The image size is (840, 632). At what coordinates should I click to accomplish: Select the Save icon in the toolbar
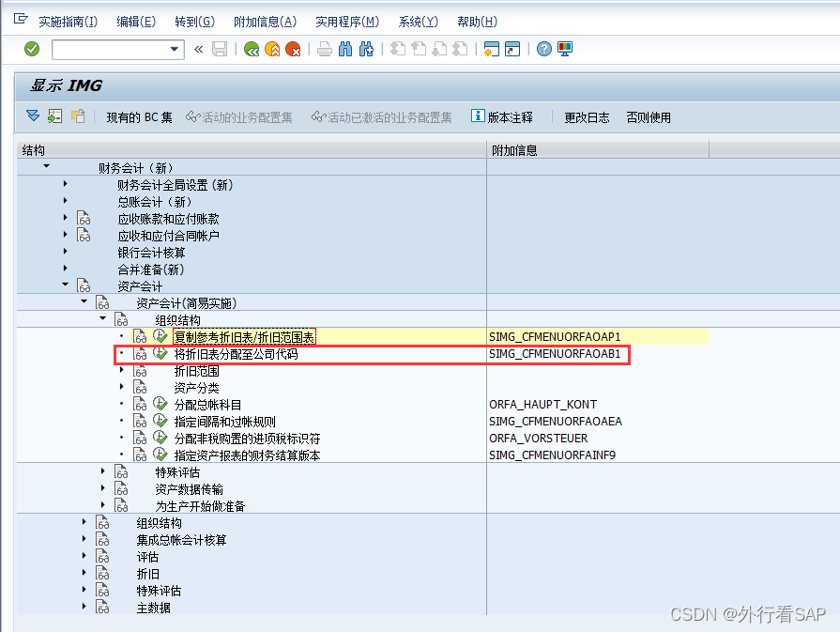(x=220, y=50)
